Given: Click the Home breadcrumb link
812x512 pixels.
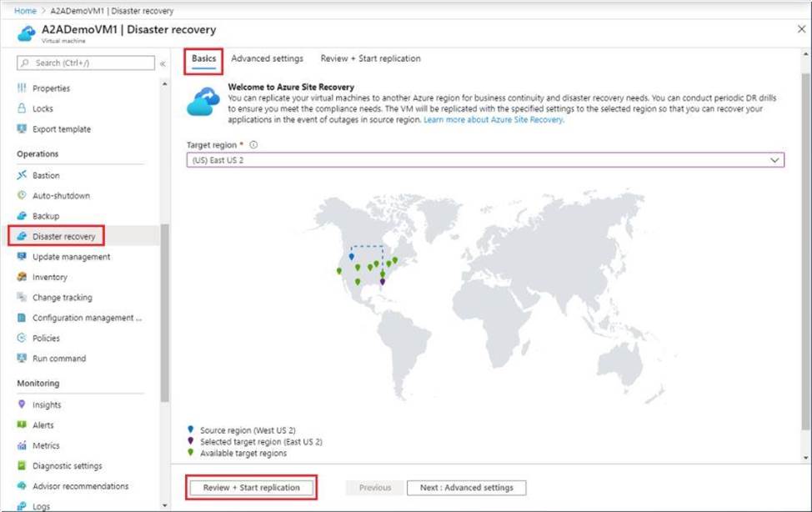Looking at the screenshot, I should tap(25, 11).
